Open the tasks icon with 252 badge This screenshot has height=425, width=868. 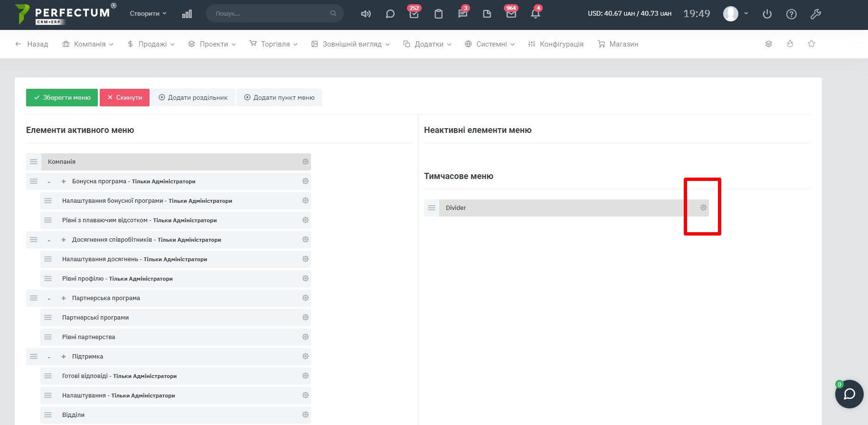414,14
